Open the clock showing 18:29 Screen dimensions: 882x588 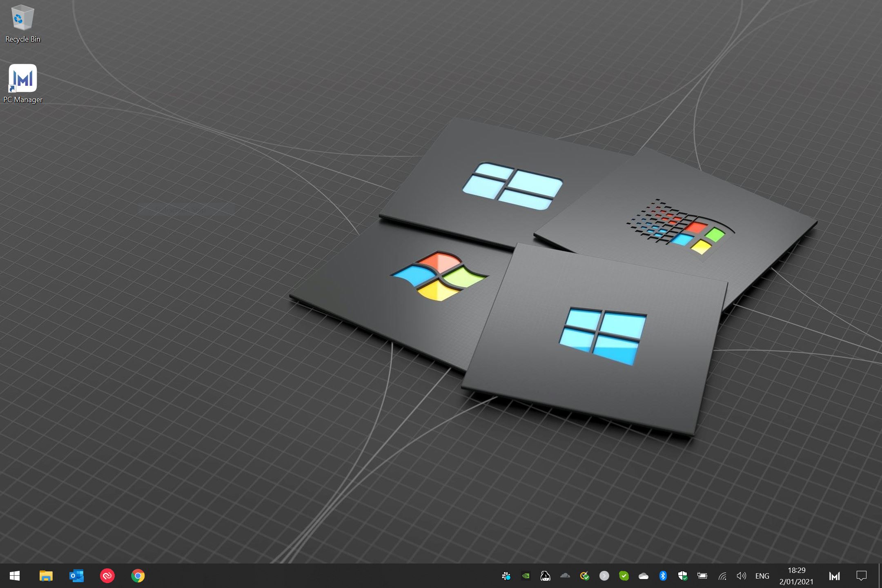coord(796,576)
